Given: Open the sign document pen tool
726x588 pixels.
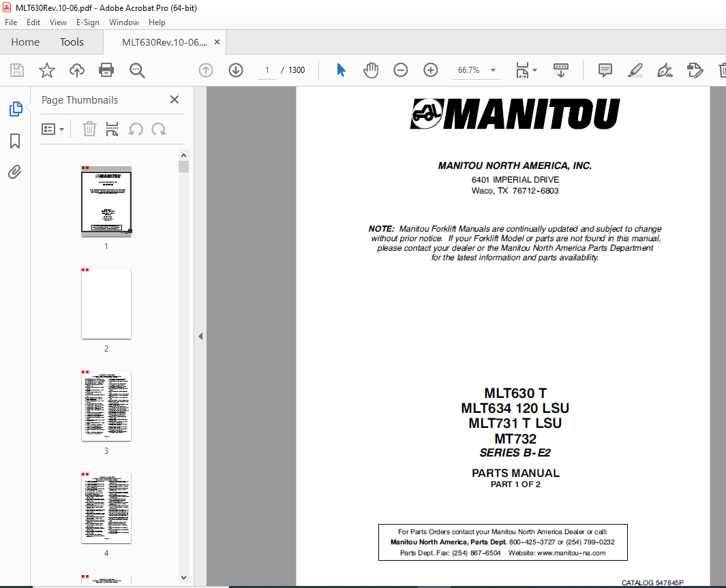Looking at the screenshot, I should tap(665, 70).
